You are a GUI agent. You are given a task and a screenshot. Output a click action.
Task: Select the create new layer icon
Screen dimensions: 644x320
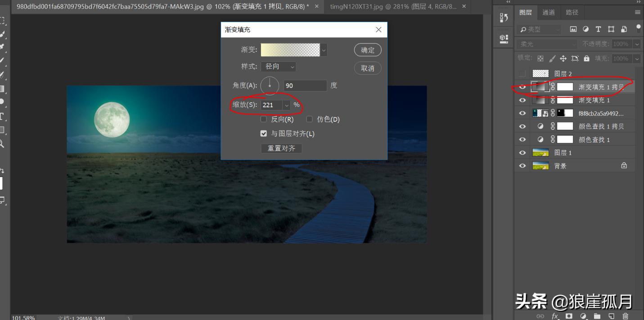point(611,316)
